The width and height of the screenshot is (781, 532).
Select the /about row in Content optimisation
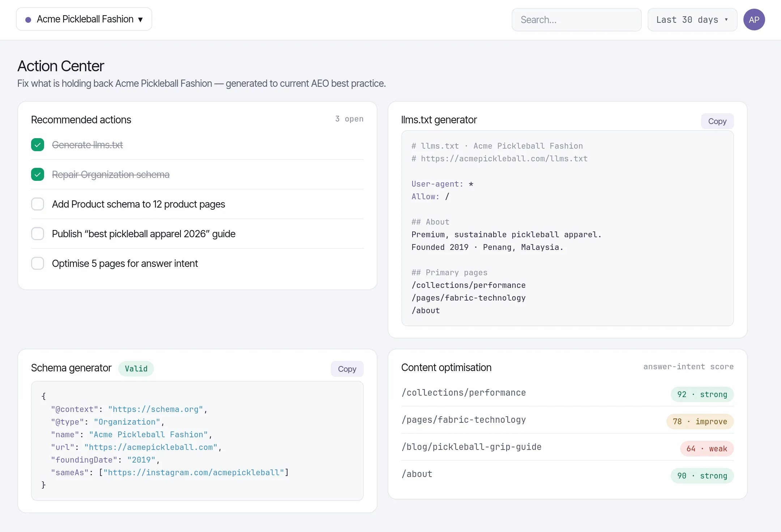pos(567,474)
